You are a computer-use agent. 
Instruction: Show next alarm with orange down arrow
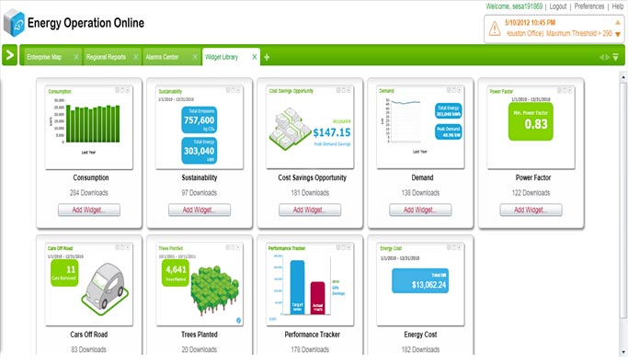coord(618,34)
